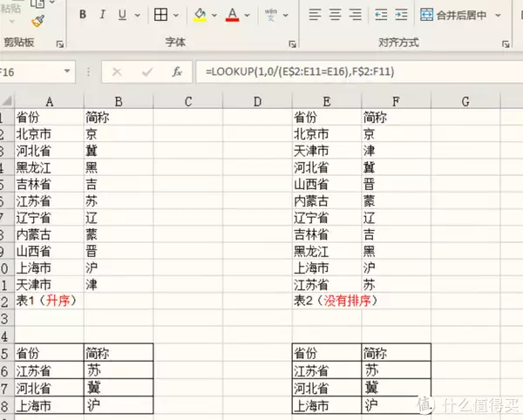Select column A header
This screenshot has height=420, width=523.
49,101
